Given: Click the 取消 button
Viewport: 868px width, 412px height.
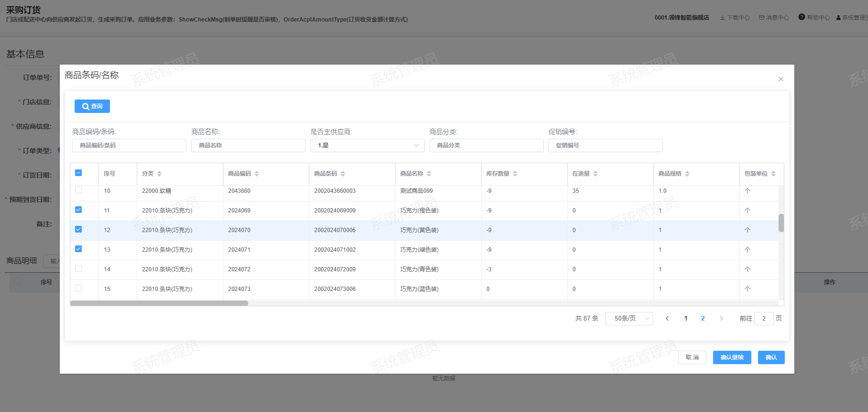Looking at the screenshot, I should click(692, 357).
